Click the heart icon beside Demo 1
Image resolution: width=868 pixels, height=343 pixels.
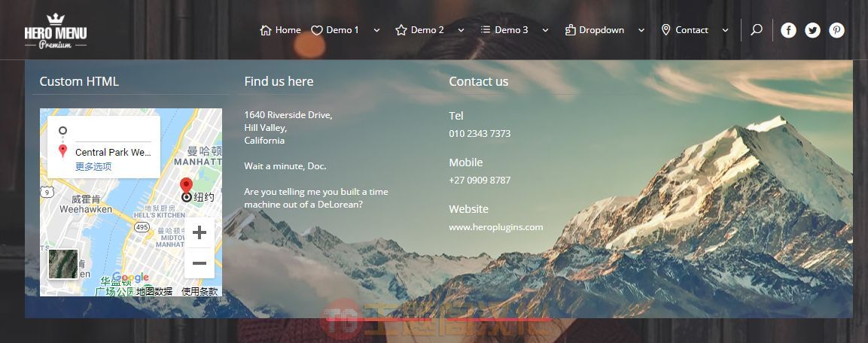coord(317,30)
